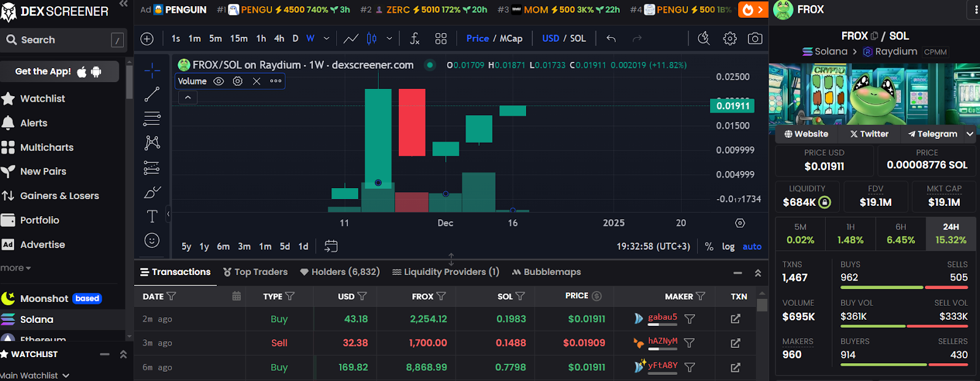Open chart settings gear in toolbar
Viewport: 980px width, 381px height.
tap(729, 39)
